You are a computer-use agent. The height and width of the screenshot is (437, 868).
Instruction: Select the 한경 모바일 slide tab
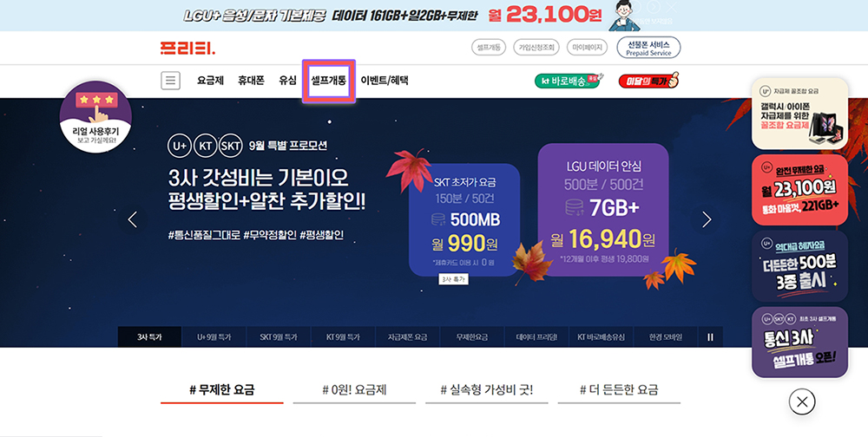pos(666,337)
